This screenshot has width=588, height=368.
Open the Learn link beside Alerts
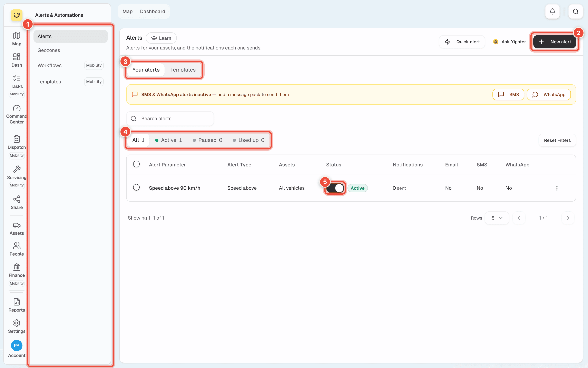(x=161, y=38)
